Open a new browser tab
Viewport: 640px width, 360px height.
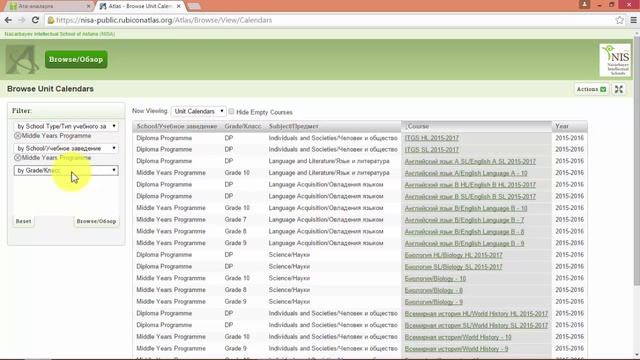pos(194,6)
